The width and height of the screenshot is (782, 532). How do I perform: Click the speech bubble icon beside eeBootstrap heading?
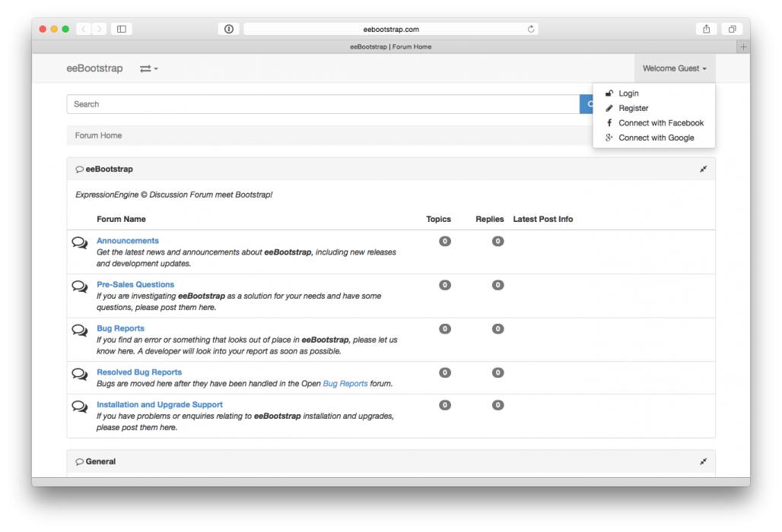coord(79,169)
